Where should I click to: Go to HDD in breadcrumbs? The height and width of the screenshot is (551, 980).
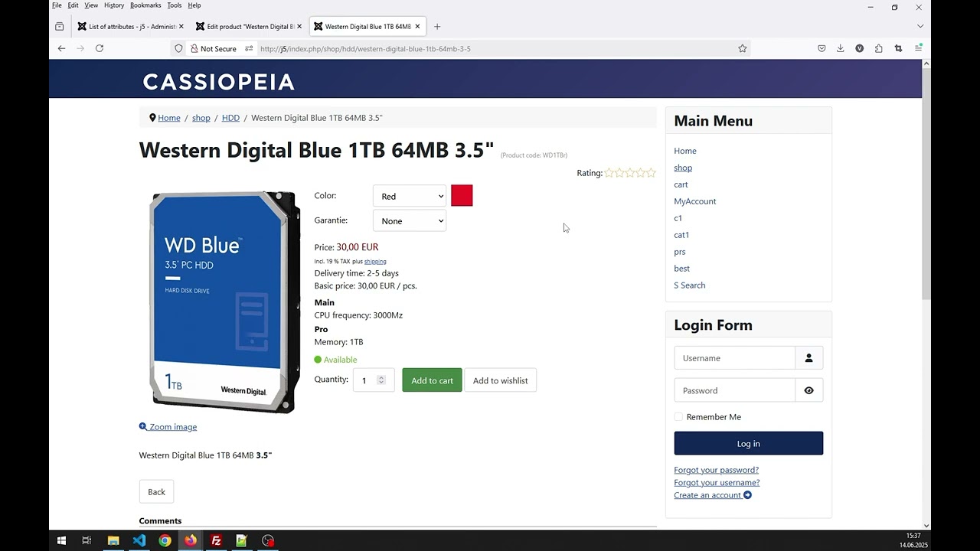pos(230,118)
